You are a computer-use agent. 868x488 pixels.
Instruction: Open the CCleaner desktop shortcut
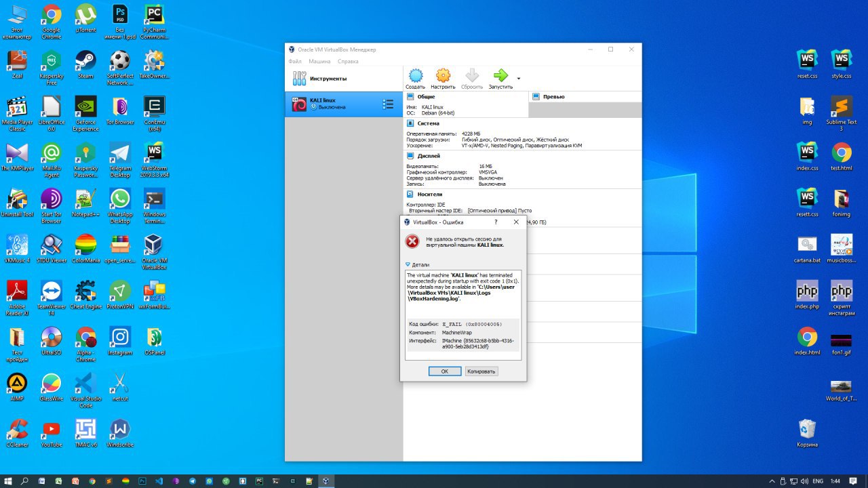tap(16, 434)
